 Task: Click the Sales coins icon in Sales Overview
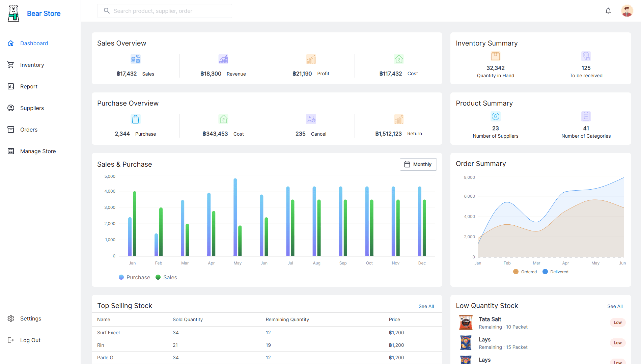[x=136, y=59]
